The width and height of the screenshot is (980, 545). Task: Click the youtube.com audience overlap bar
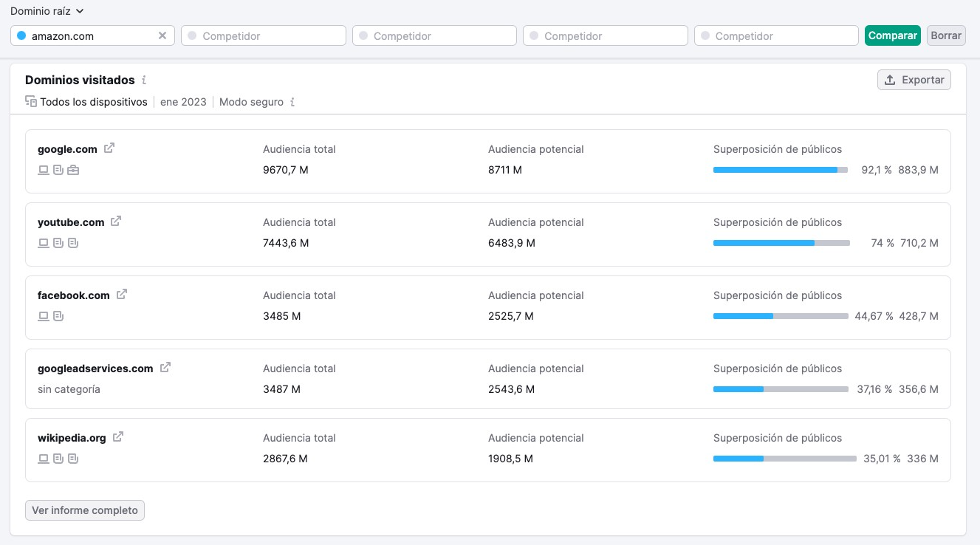pyautogui.click(x=781, y=243)
